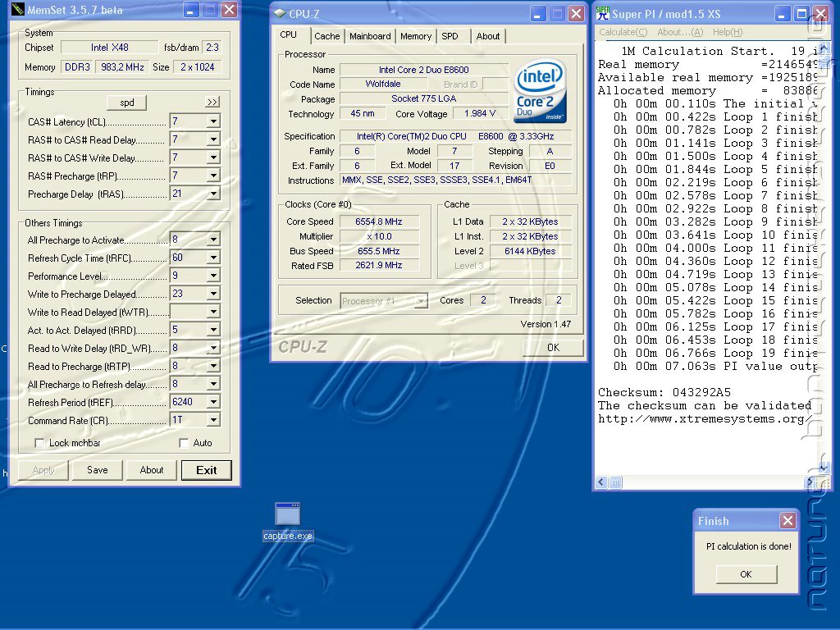Open the RAS# Precharge (tRP) dropdown
The width and height of the screenshot is (840, 630).
pos(213,176)
